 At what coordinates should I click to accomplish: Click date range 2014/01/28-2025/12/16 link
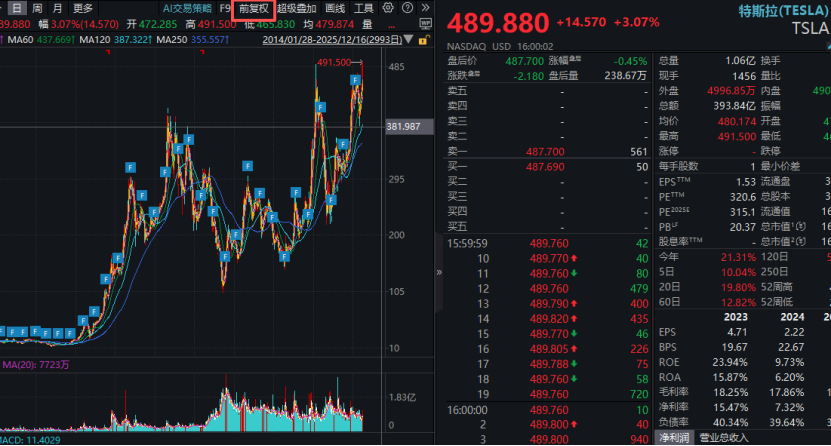click(332, 40)
